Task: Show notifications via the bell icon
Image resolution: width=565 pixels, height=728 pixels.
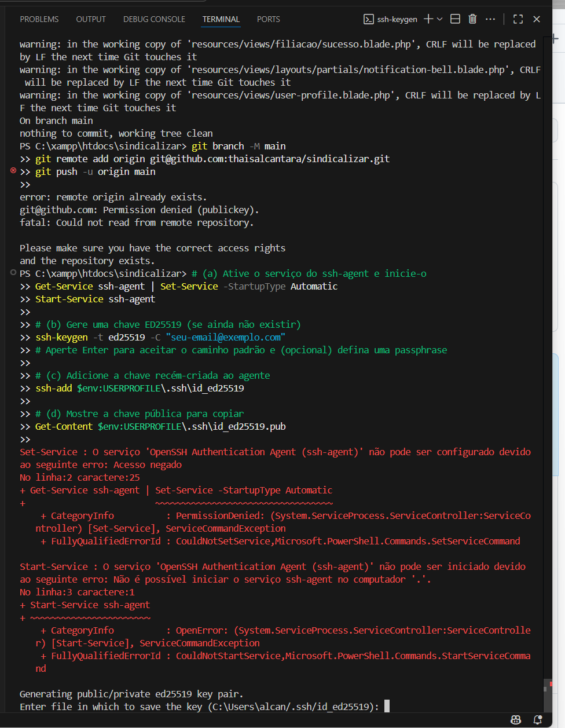Action: (538, 720)
